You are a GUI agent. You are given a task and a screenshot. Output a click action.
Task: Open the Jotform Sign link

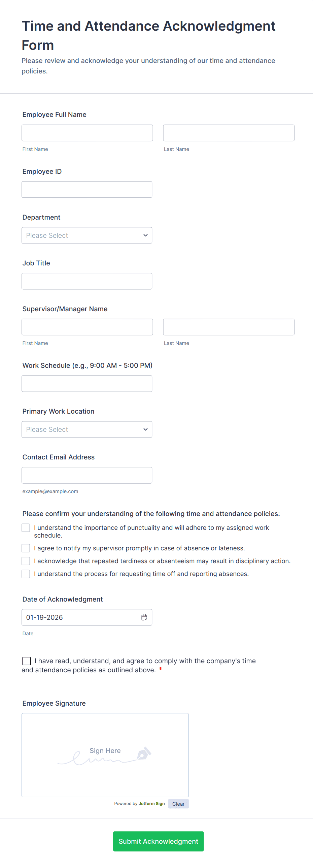click(151, 804)
